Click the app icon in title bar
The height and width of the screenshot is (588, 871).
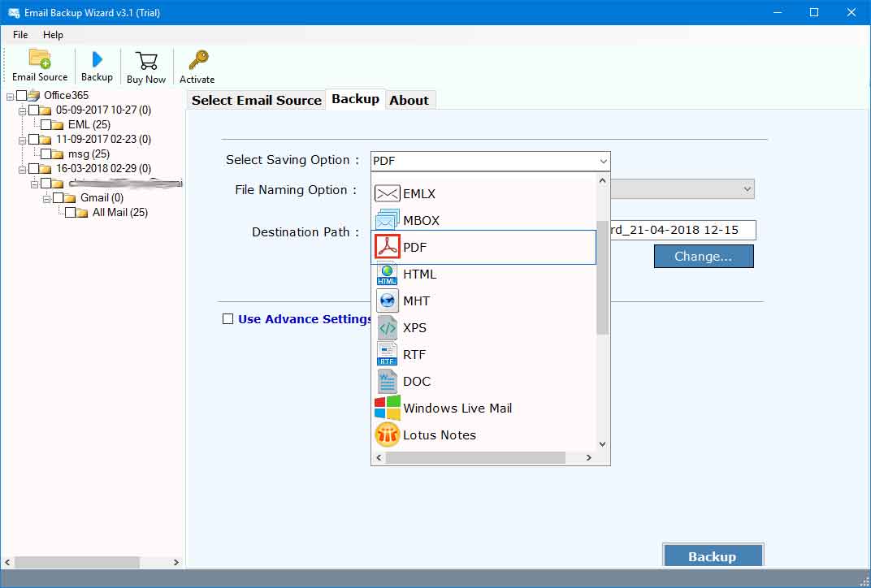[14, 12]
